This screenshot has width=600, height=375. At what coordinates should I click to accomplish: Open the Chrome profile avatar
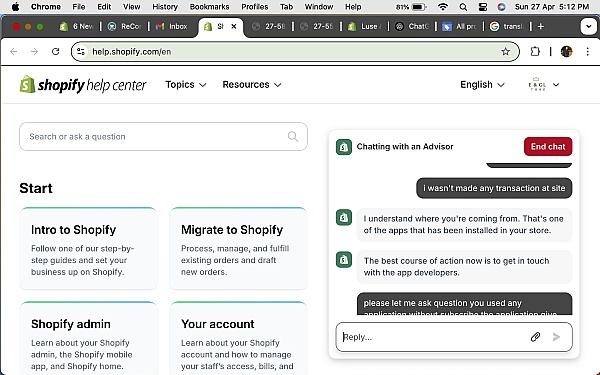click(x=566, y=51)
